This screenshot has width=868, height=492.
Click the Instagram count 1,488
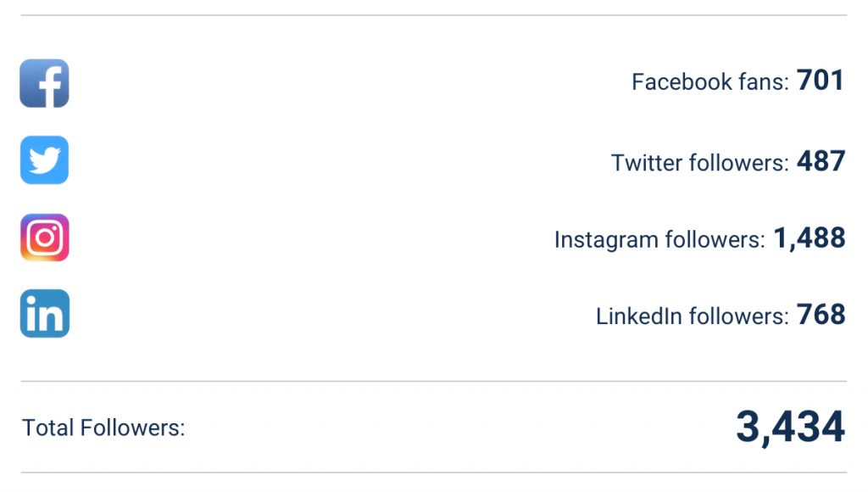[x=810, y=238]
